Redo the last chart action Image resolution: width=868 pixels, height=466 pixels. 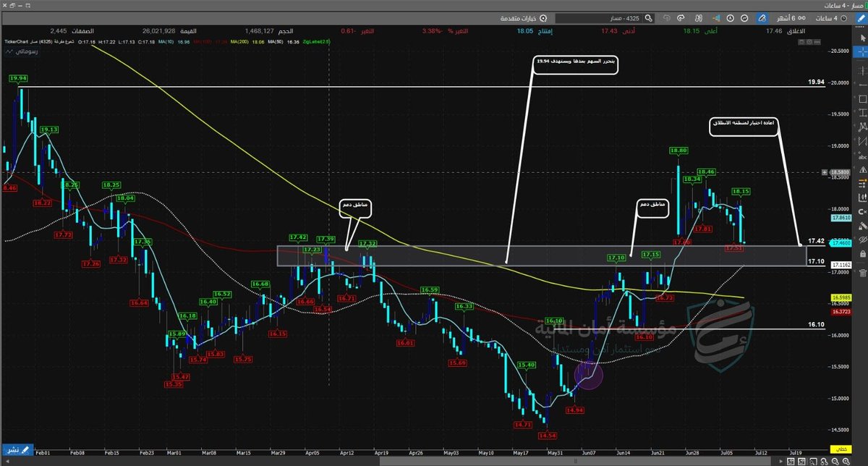(681, 17)
